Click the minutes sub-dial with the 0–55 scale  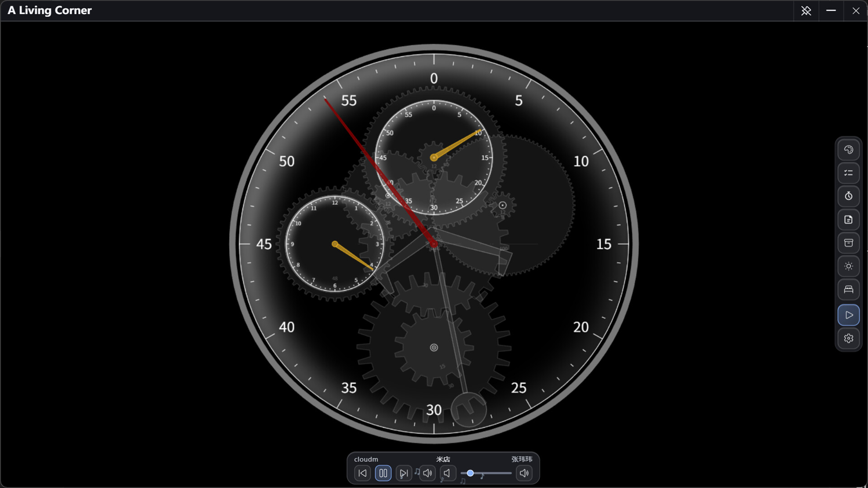click(x=434, y=158)
